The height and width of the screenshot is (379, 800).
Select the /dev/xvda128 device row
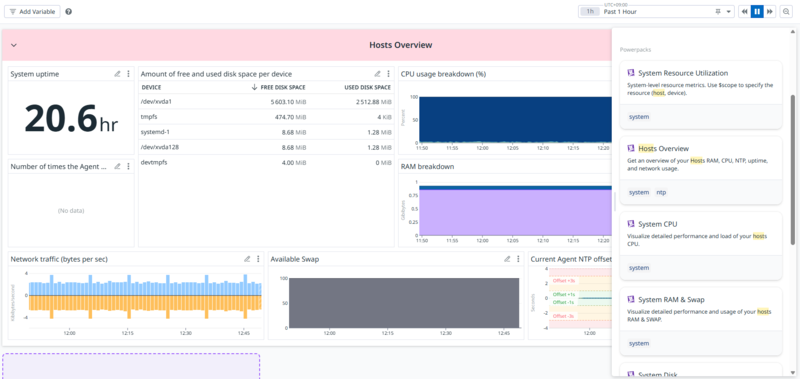pos(266,147)
